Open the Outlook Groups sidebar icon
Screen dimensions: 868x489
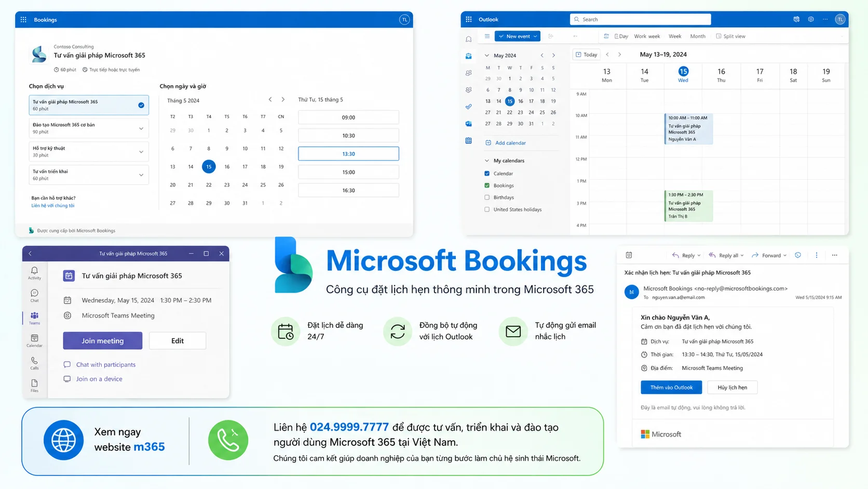point(469,90)
